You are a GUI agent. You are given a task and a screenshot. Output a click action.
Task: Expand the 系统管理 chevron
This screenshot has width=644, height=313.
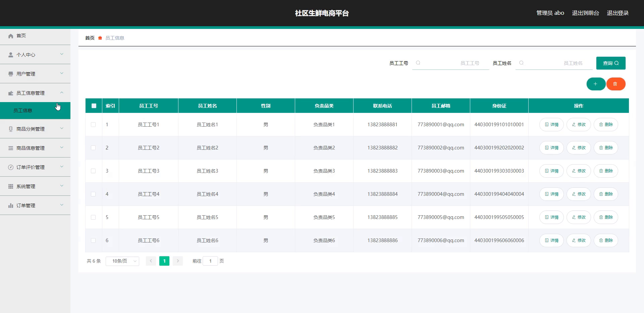[x=62, y=186]
